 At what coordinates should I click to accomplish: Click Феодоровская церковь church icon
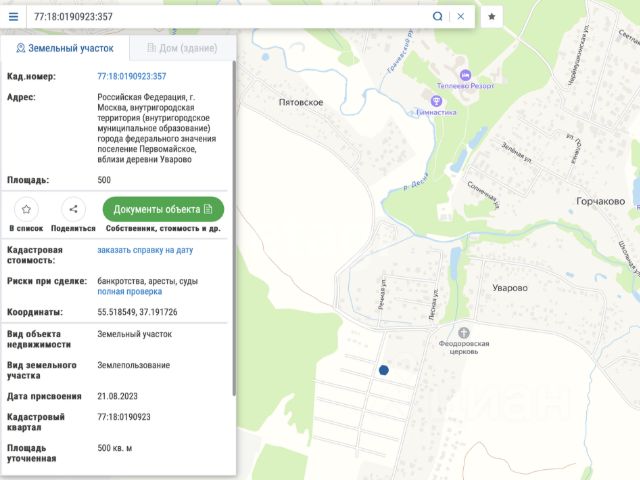click(x=464, y=333)
